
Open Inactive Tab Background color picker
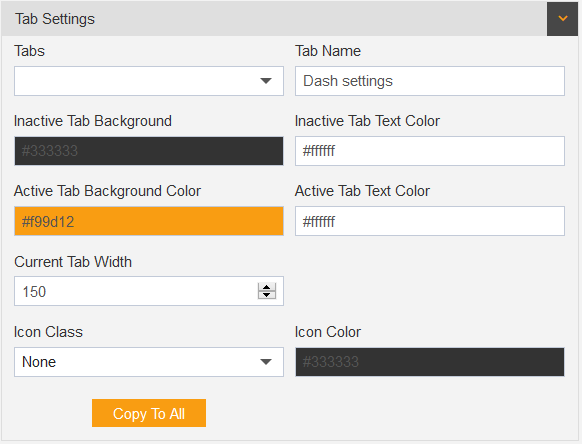(x=149, y=151)
